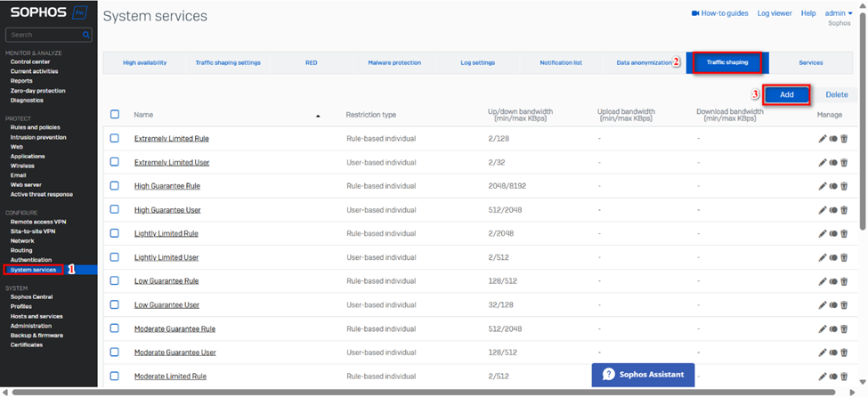
Task: Click the Add button
Action: (x=786, y=94)
